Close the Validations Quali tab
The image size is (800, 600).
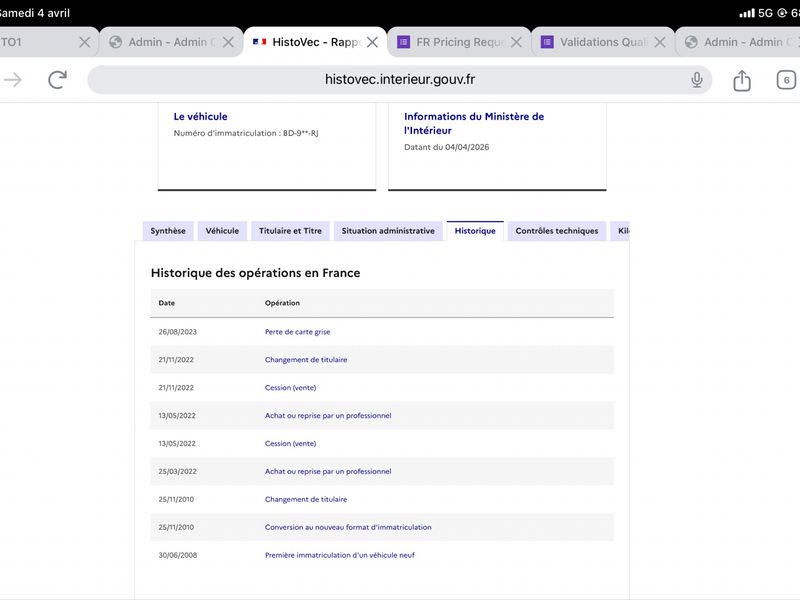(x=660, y=42)
